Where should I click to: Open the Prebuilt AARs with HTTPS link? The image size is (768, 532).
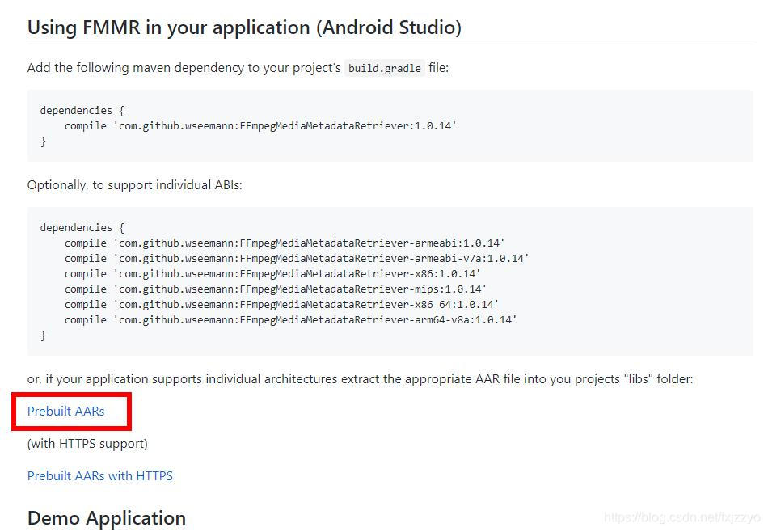(x=100, y=475)
